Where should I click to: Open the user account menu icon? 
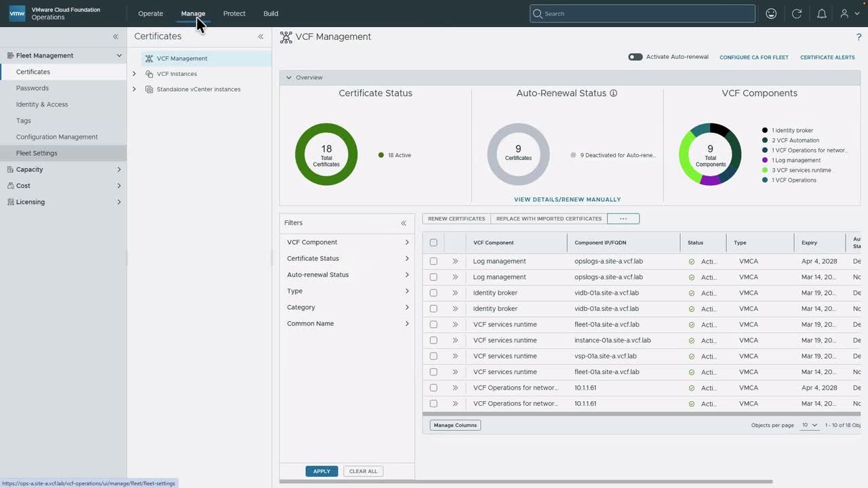pyautogui.click(x=848, y=14)
